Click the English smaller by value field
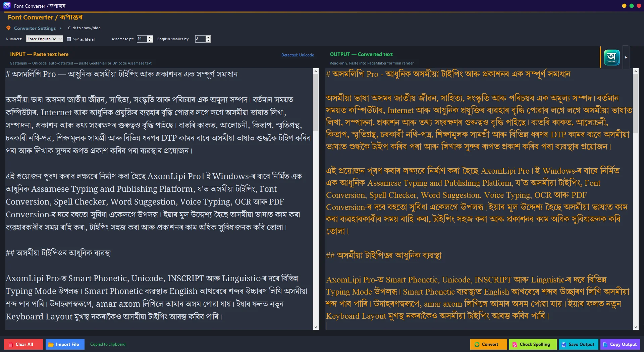 [200, 39]
